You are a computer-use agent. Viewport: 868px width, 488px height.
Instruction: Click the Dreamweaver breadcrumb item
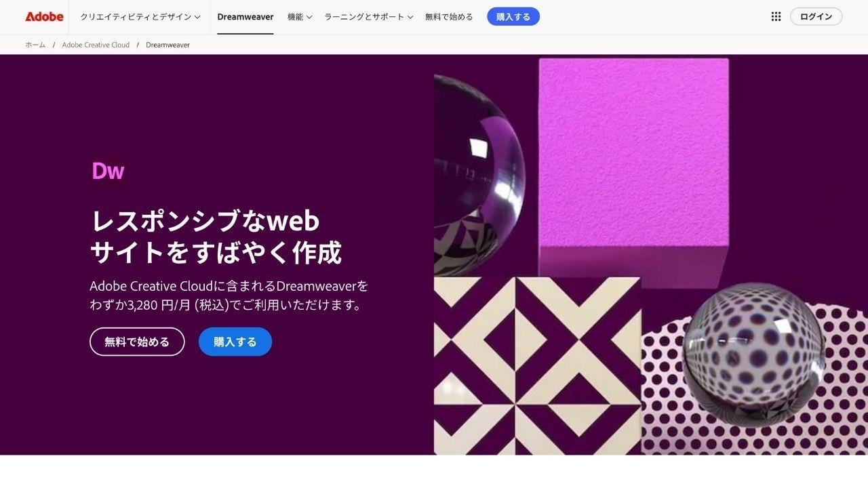click(167, 45)
